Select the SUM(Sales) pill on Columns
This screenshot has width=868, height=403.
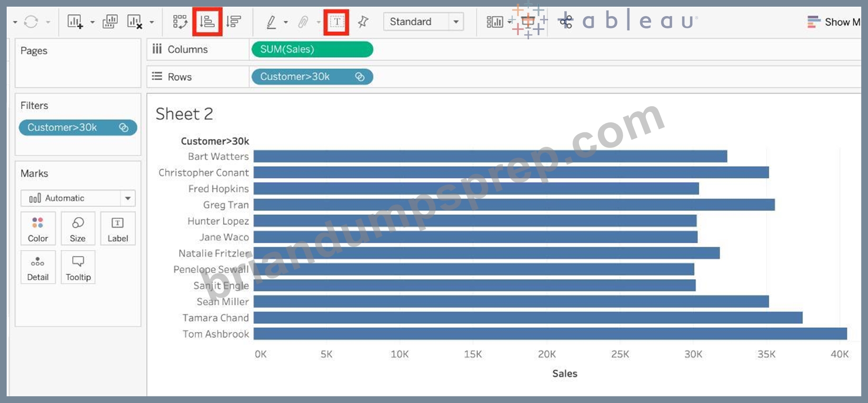[312, 49]
